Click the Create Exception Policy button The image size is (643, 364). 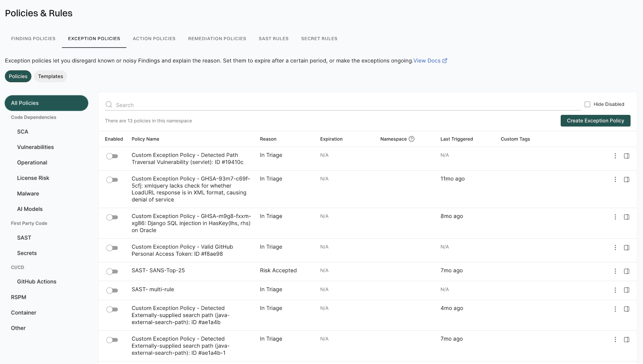595,120
